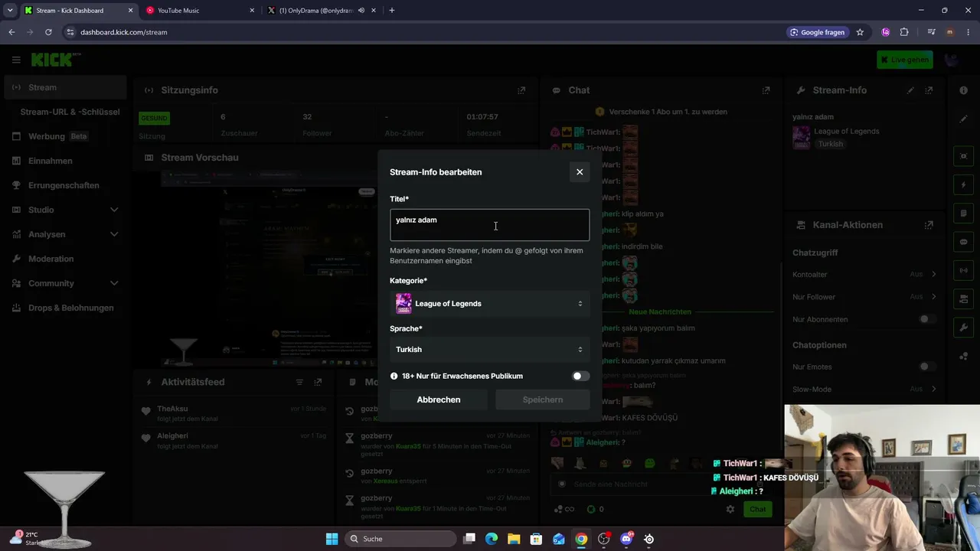Pop out the Sitzungsinfo panel
This screenshot has width=980, height=551.
(521, 90)
